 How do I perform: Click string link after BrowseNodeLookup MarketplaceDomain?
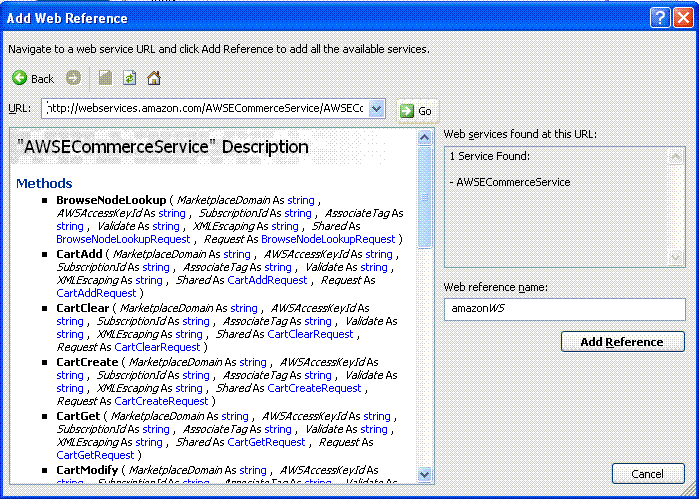pos(301,200)
